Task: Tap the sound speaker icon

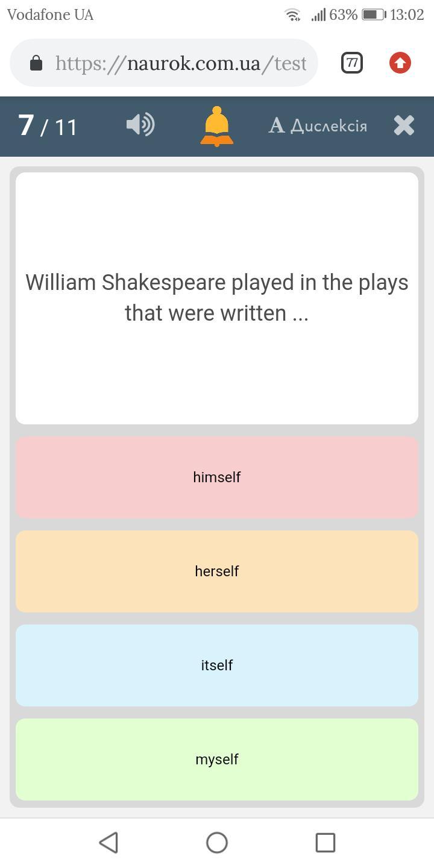Action: pos(140,125)
